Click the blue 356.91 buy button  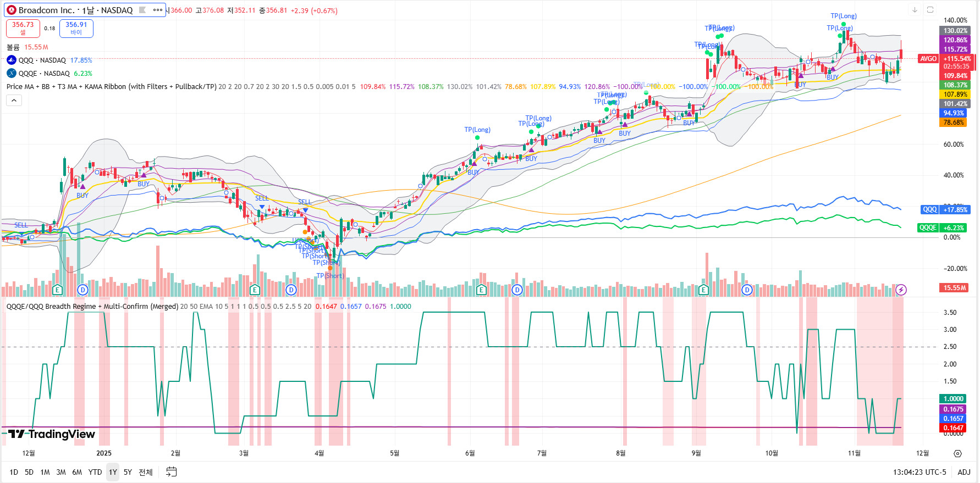76,28
